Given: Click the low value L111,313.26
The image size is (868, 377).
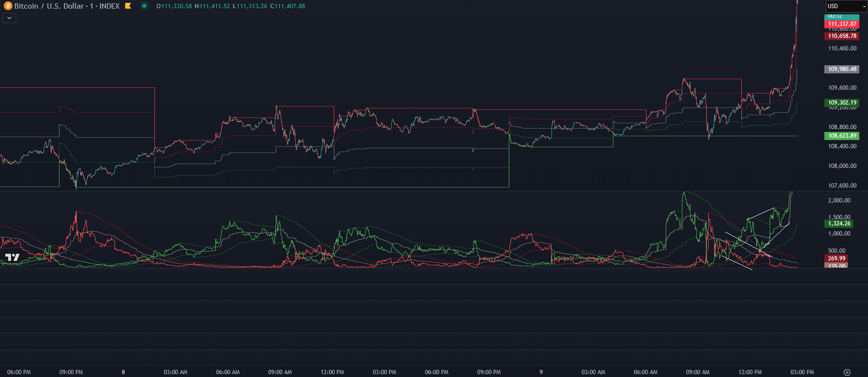Looking at the screenshot, I should [250, 6].
